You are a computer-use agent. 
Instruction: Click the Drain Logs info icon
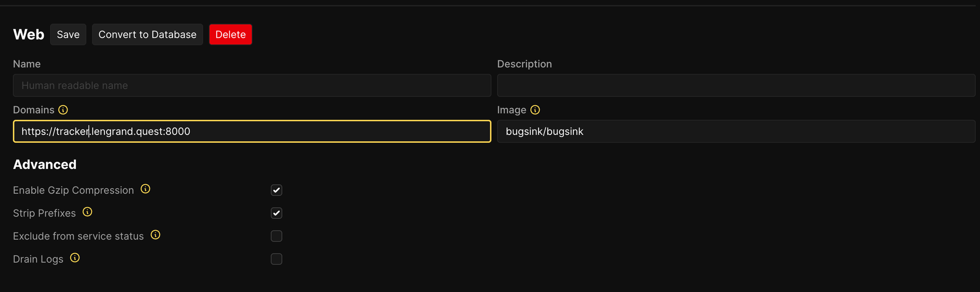pos(75,258)
